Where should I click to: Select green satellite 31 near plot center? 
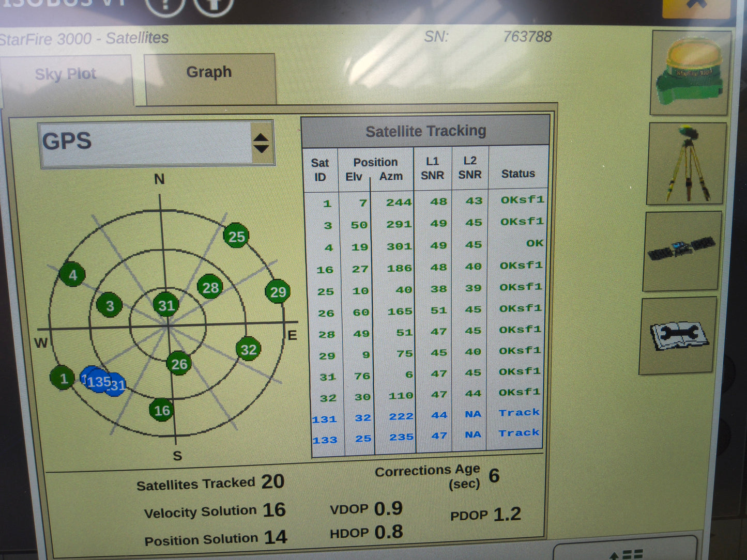coord(166,306)
